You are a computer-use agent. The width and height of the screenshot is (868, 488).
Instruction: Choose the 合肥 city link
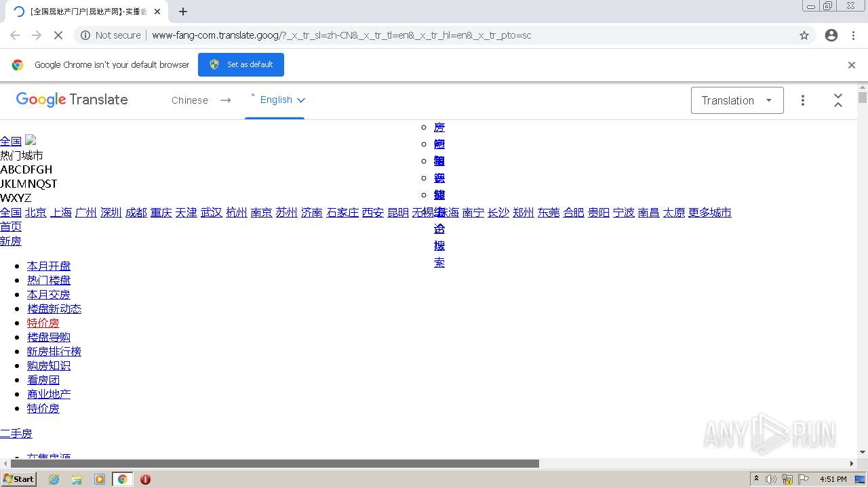pyautogui.click(x=574, y=213)
